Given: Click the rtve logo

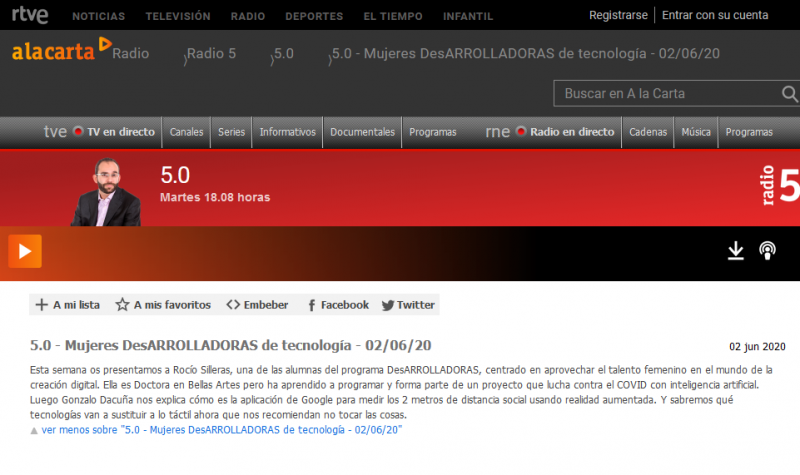Looking at the screenshot, I should click(x=30, y=14).
